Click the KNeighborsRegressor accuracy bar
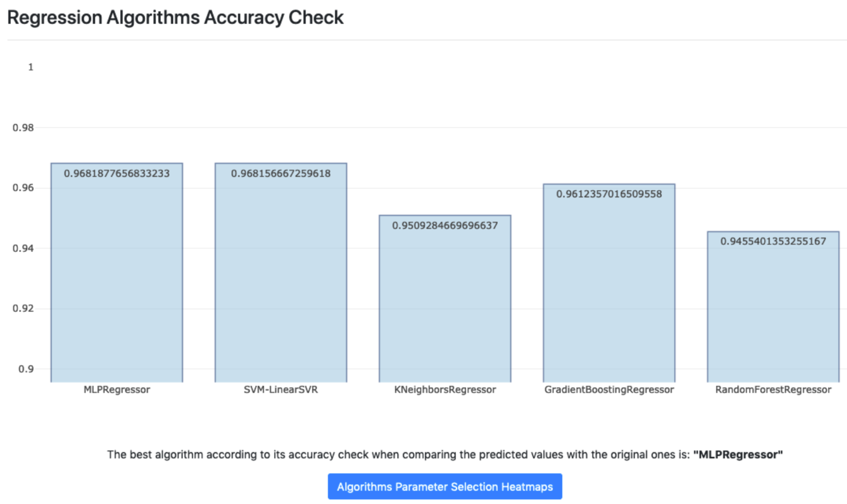This screenshot has width=847, height=504. pos(445,302)
